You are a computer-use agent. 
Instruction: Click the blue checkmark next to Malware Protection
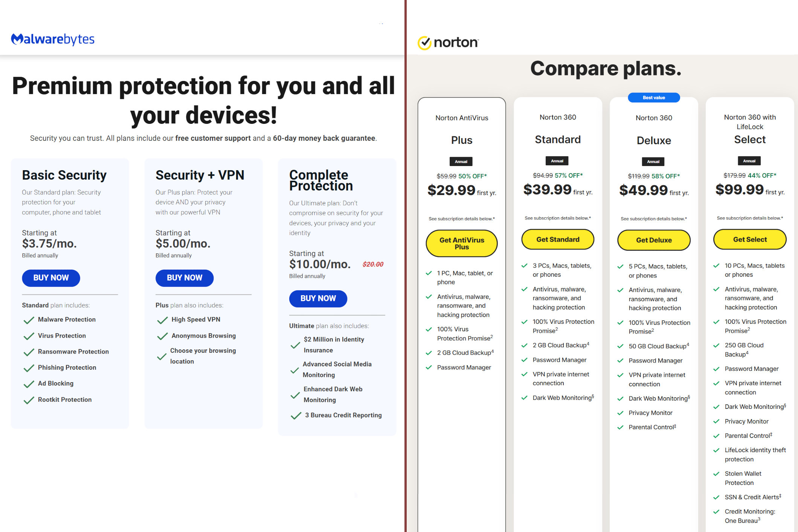click(x=28, y=319)
